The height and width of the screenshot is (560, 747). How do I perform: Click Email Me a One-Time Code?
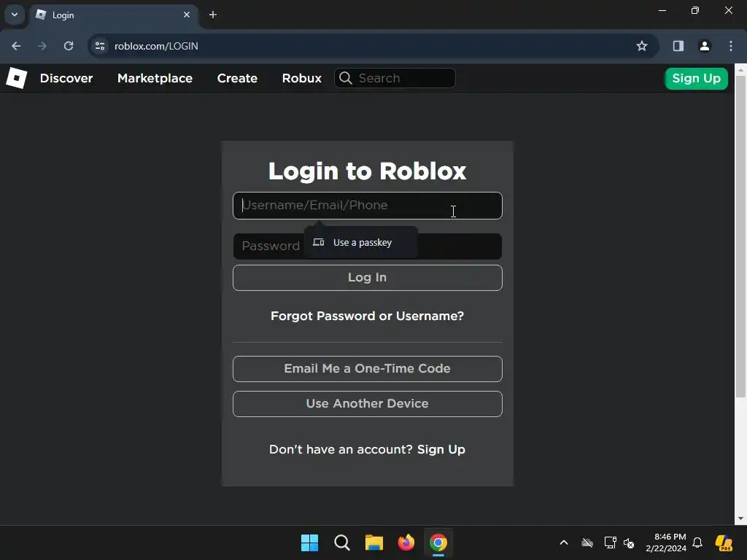(x=368, y=368)
